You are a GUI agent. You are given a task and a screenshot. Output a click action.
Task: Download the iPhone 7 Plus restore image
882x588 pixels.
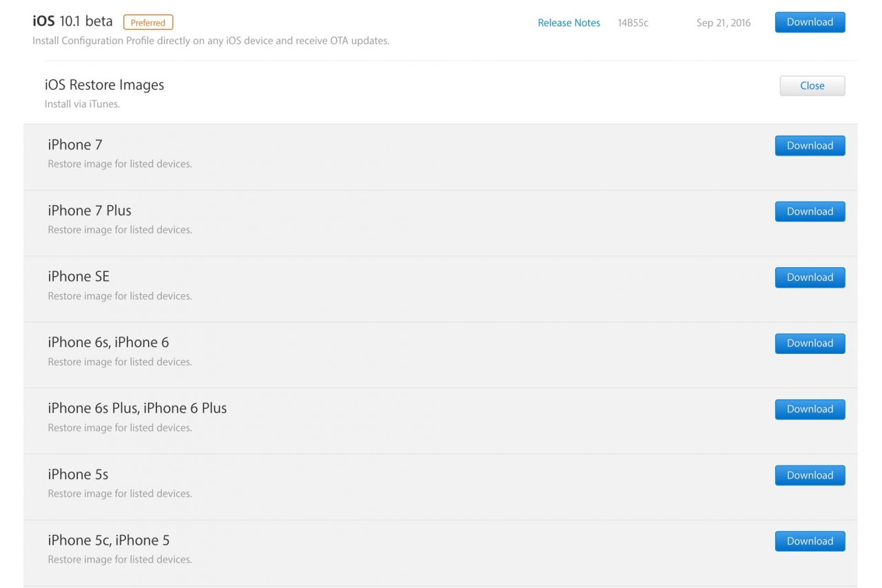pos(810,211)
